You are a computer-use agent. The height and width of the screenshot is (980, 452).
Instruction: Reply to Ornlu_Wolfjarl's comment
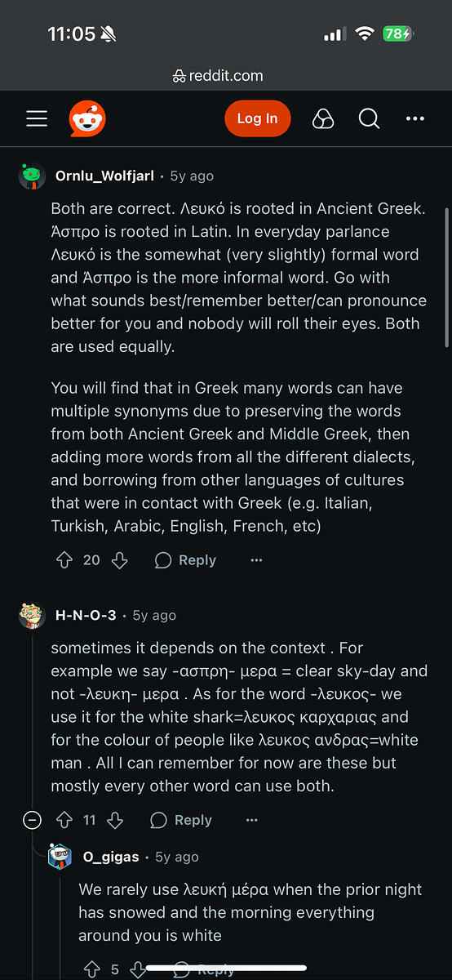tap(185, 560)
